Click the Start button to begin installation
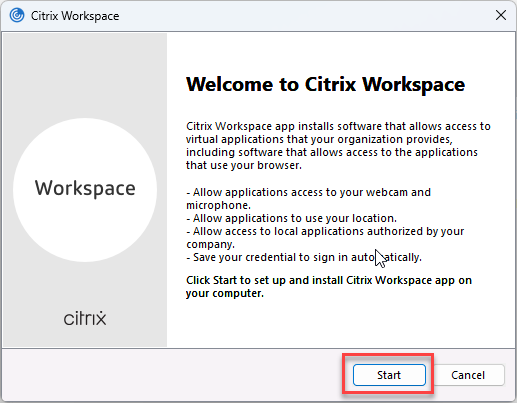Image resolution: width=517 pixels, height=403 pixels. 389,375
